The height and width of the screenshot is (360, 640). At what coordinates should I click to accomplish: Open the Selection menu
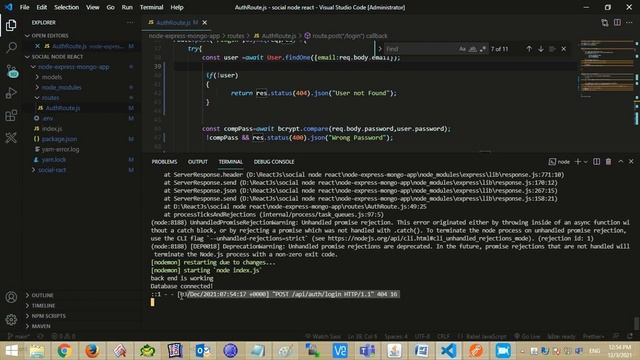[x=67, y=7]
